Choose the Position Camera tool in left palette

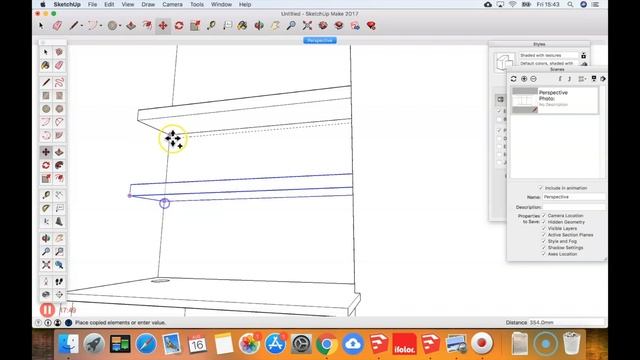(x=46, y=282)
